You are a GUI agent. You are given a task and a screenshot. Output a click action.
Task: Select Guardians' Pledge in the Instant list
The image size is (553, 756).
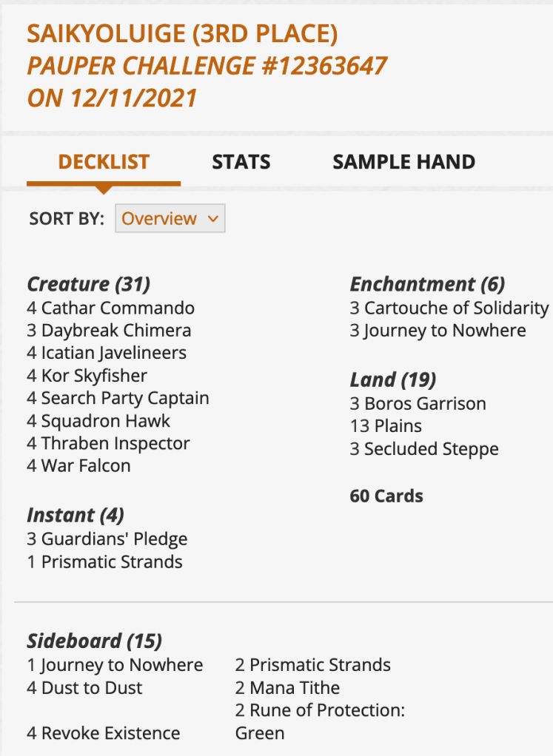[x=114, y=539]
